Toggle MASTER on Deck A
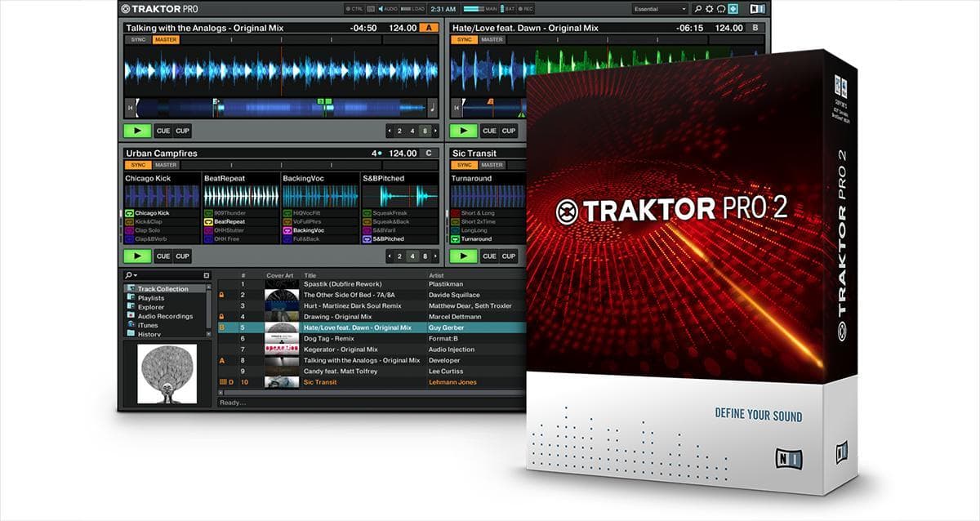The width and height of the screenshot is (980, 521). (166, 39)
